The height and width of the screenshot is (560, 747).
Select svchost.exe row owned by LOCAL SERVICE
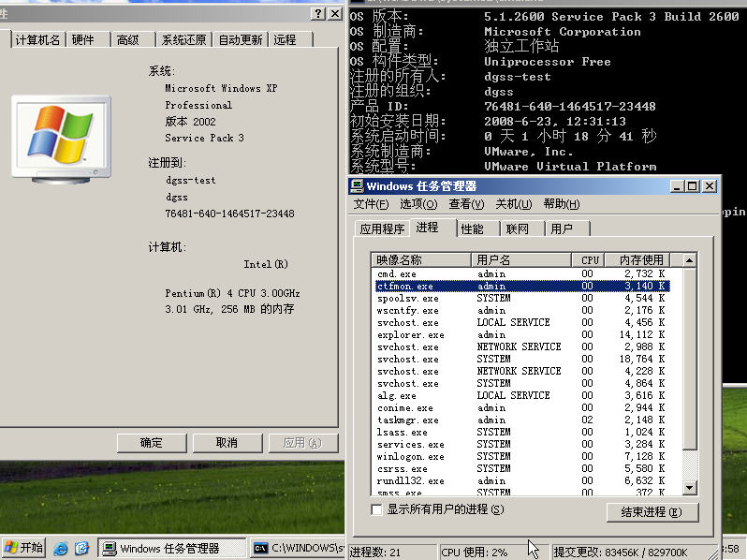(522, 323)
